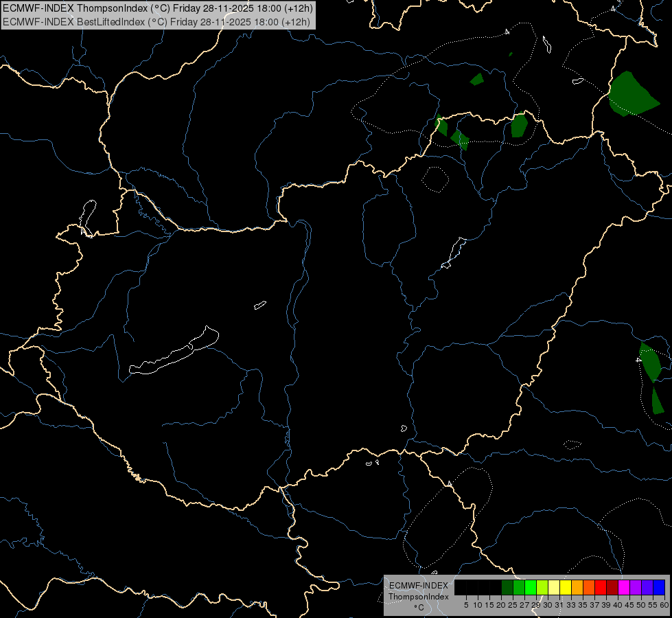Click the 5 value on the legend scale
The width and height of the screenshot is (672, 618).
(466, 605)
